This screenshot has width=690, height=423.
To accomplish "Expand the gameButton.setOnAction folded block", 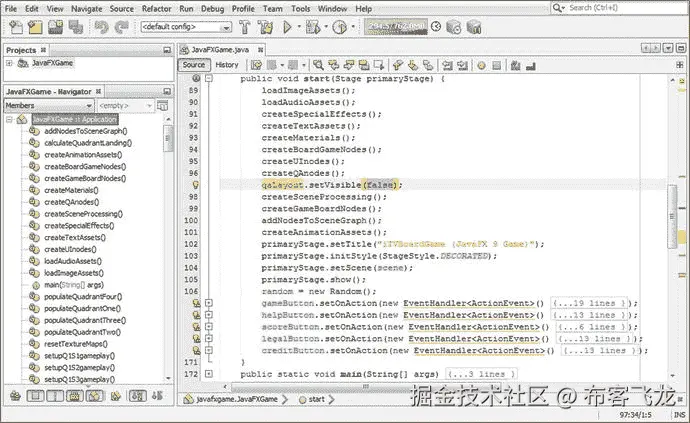I will pos(209,303).
